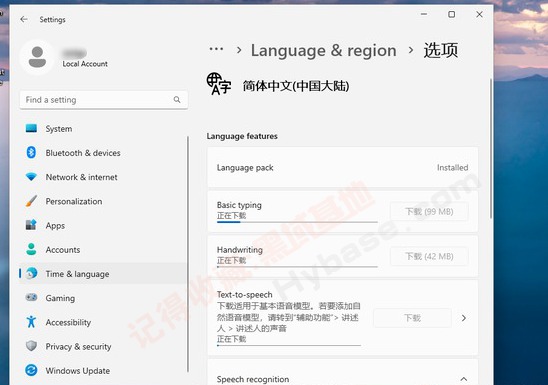
Task: Click the Accessibility figure icon
Action: click(x=31, y=322)
